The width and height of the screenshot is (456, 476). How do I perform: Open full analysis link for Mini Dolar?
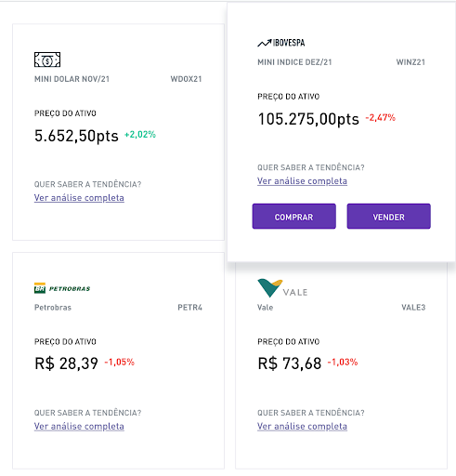[79, 198]
